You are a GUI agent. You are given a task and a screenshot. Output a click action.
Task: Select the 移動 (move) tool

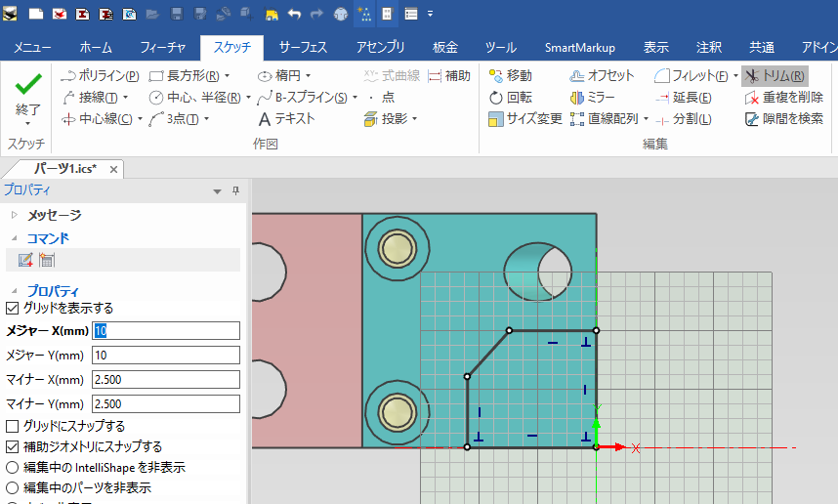510,75
